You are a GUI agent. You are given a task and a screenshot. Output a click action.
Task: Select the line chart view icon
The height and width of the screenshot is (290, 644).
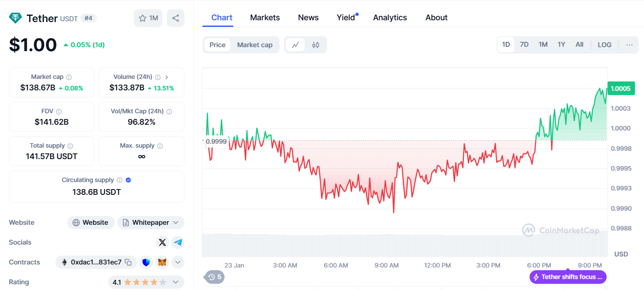[295, 45]
